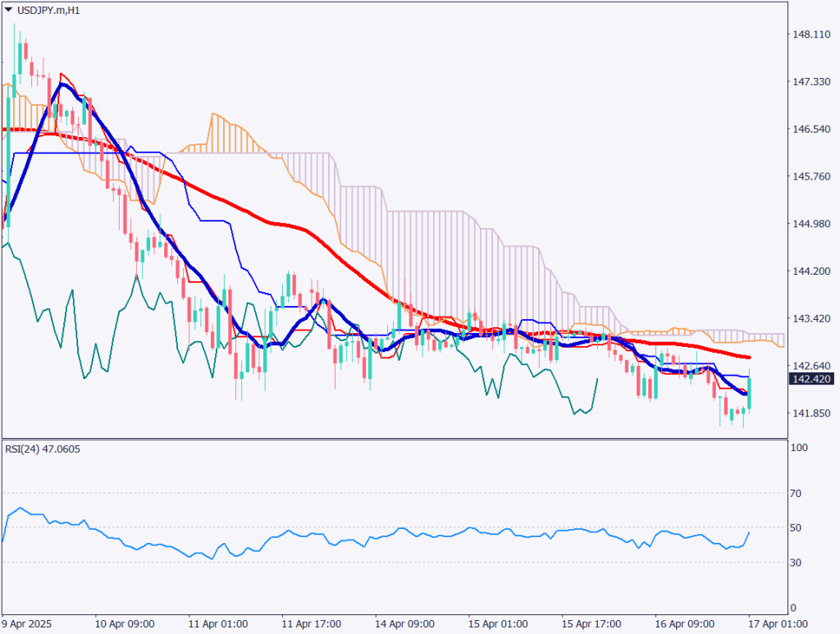Image resolution: width=840 pixels, height=634 pixels.
Task: Select the 11 Apr 17:00 time marker
Action: pyautogui.click(x=312, y=624)
